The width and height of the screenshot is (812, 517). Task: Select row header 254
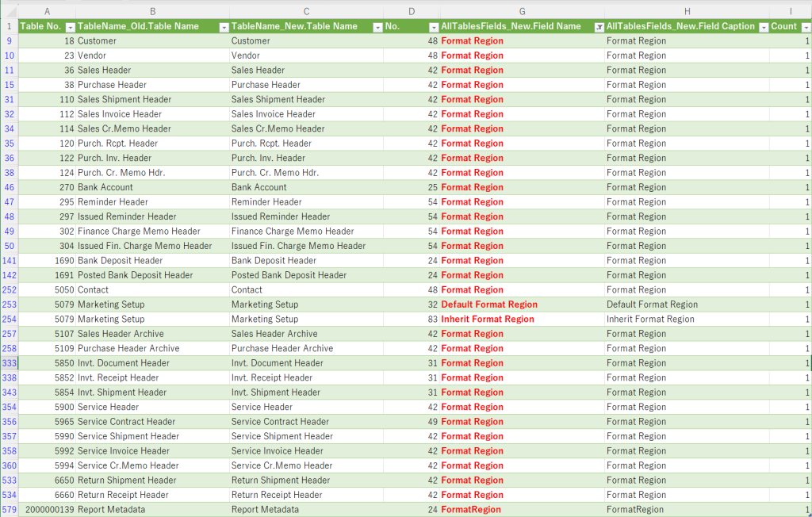click(x=10, y=319)
